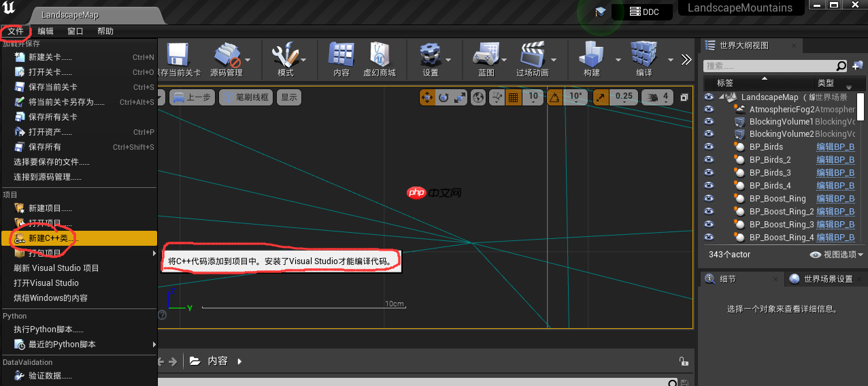Open the Content (内容) browser icon
The height and width of the screenshot is (386, 868).
coord(341,54)
